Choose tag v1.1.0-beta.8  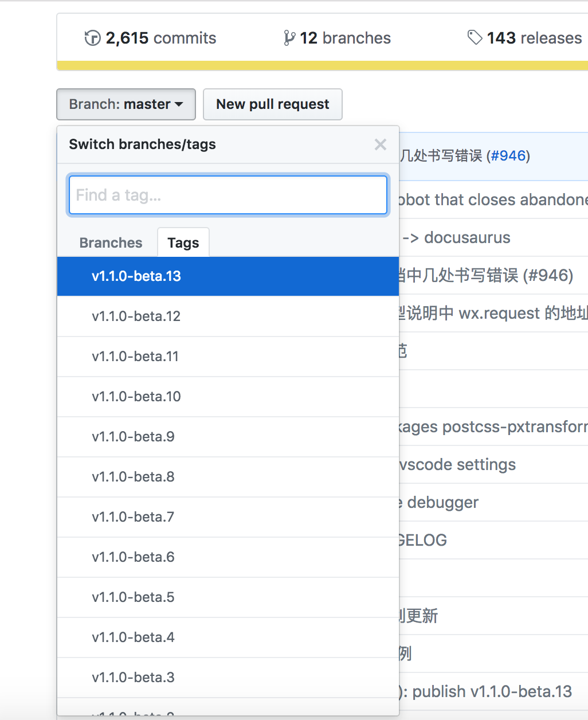[x=228, y=477]
